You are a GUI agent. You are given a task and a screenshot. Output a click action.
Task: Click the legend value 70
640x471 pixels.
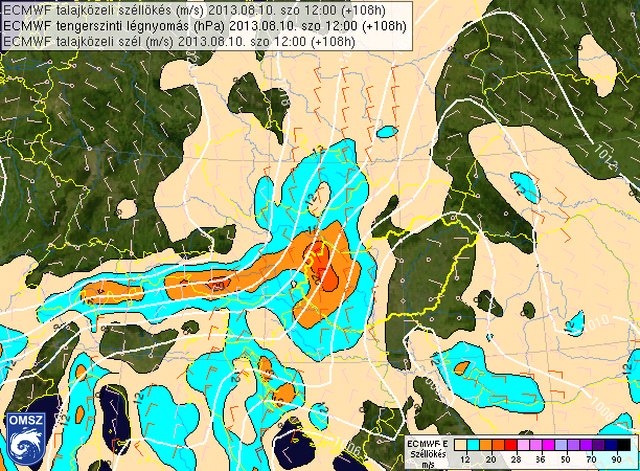pyautogui.click(x=591, y=460)
